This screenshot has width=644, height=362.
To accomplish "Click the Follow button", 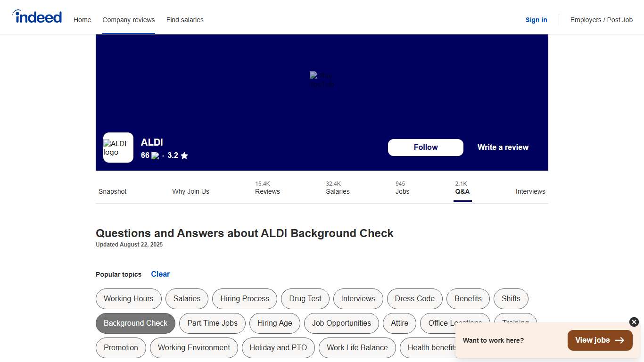I will (425, 148).
